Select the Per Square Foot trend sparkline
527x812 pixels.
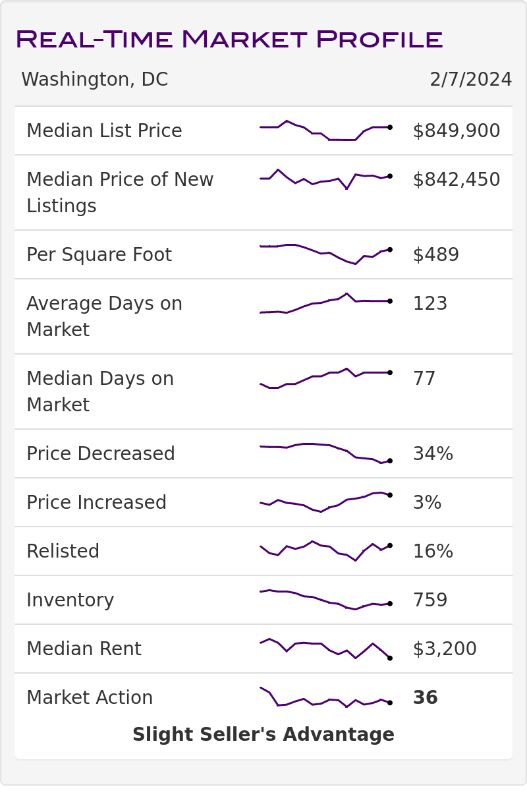[325, 254]
